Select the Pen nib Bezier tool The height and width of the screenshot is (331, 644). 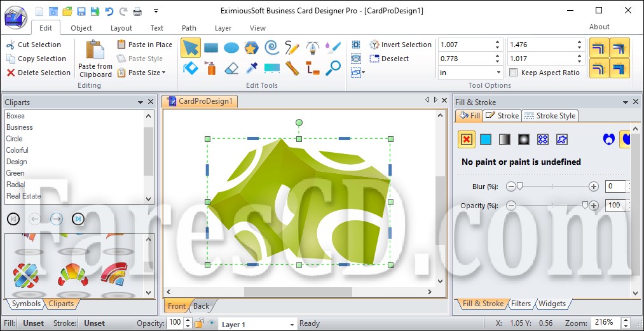(x=313, y=48)
